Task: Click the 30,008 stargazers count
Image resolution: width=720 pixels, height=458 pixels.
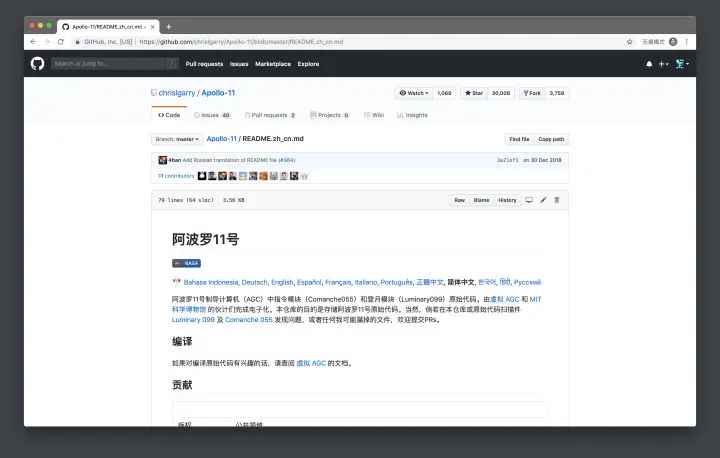Action: pyautogui.click(x=501, y=93)
